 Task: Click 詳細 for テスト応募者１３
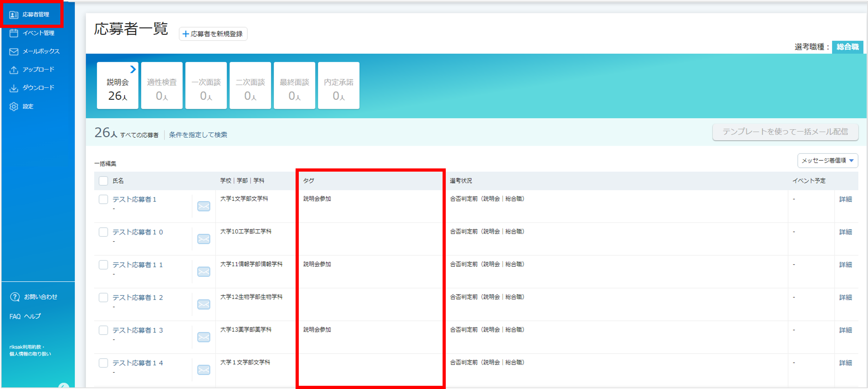click(x=845, y=330)
